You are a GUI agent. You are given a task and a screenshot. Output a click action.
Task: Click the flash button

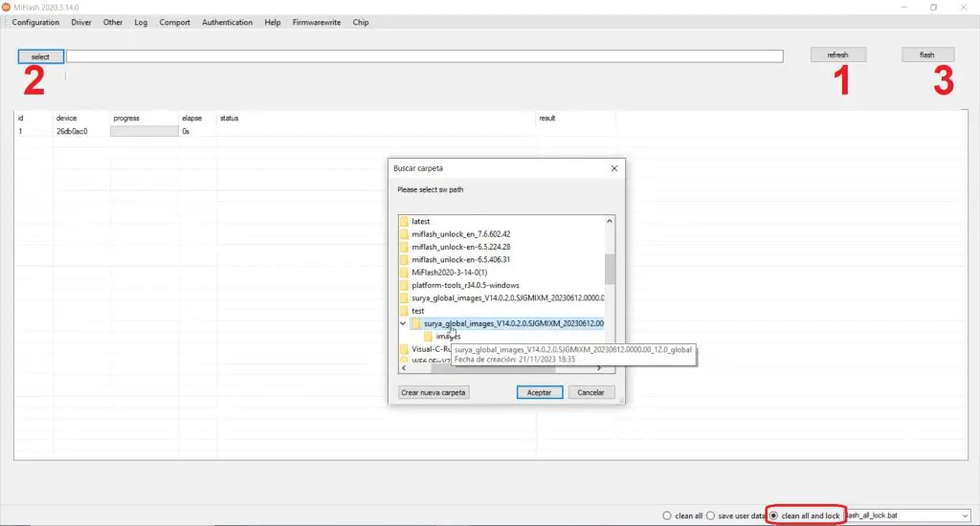[x=927, y=55]
